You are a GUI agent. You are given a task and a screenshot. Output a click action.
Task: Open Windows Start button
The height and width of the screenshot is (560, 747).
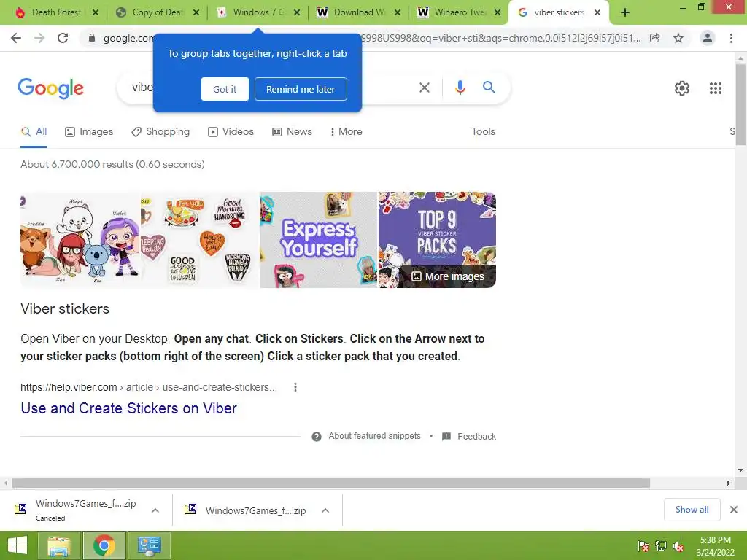tap(18, 545)
